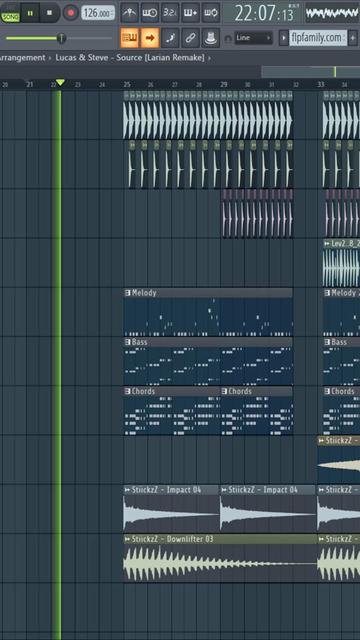Click bar 25 on the timeline ruler
The image size is (360, 640).
(127, 84)
